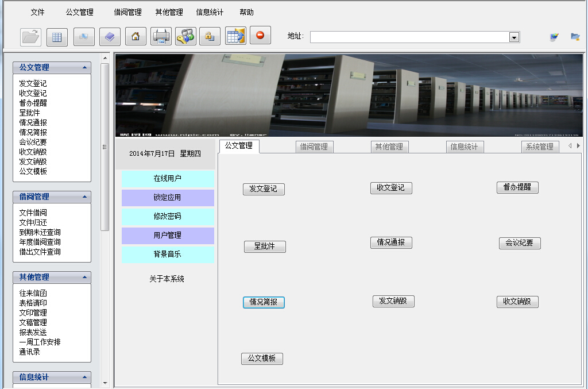Click the 呈批件 button

(x=265, y=247)
